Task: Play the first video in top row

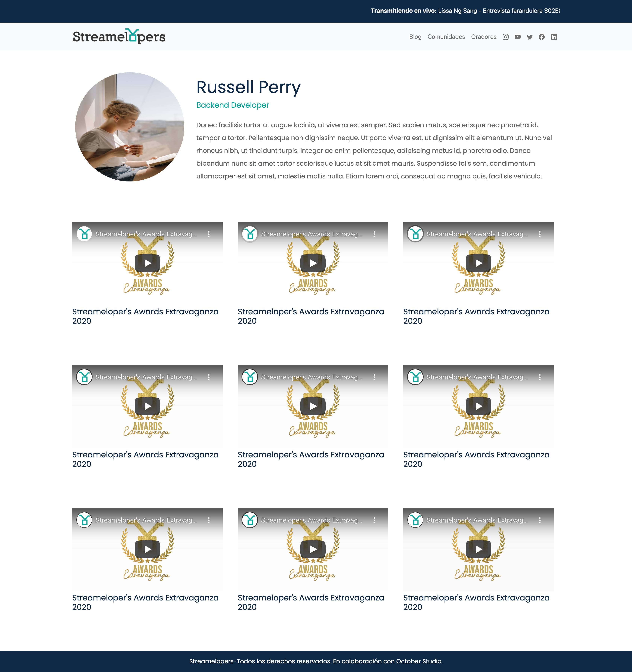Action: tap(147, 263)
